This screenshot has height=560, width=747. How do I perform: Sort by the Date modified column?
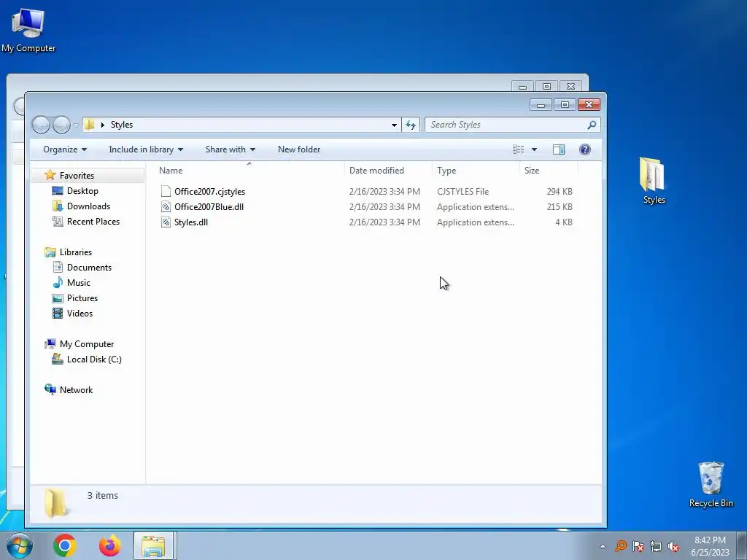[388, 171]
